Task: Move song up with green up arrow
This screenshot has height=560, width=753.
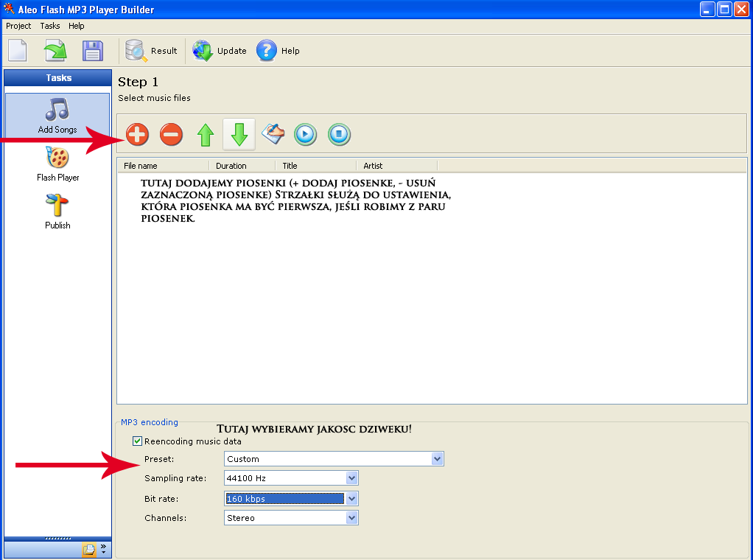Action: coord(206,135)
